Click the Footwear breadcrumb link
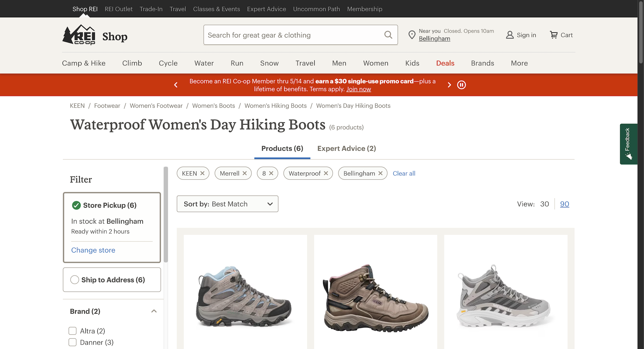The height and width of the screenshot is (349, 644). pos(107,106)
